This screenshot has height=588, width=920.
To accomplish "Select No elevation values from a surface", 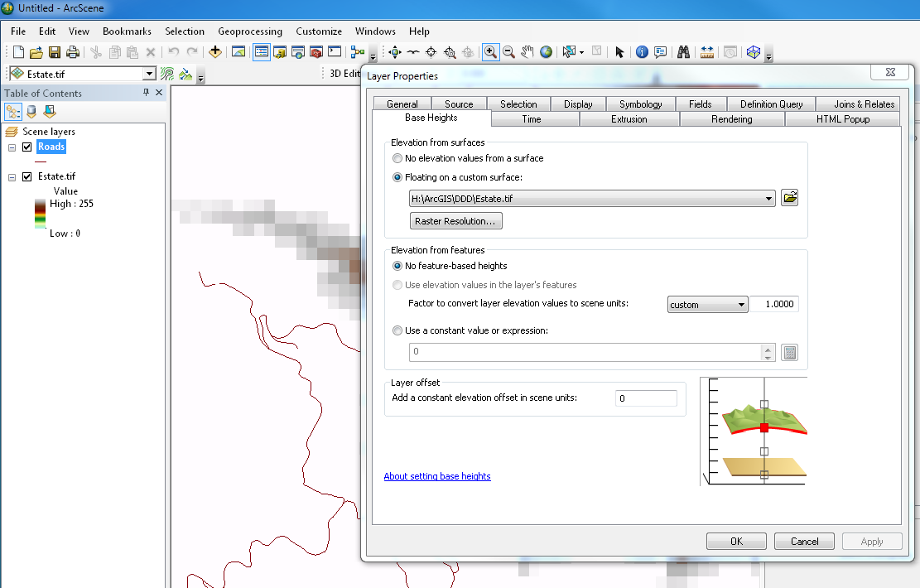I will pyautogui.click(x=397, y=158).
